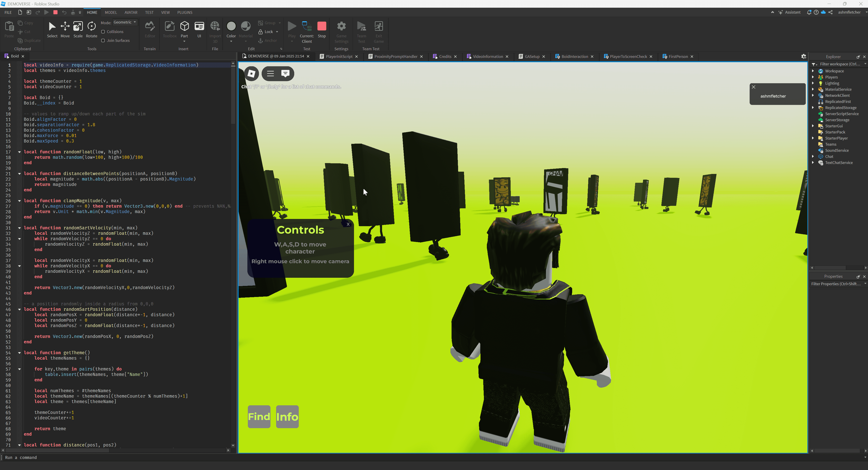Open the Part dropdown arrow

[184, 41]
